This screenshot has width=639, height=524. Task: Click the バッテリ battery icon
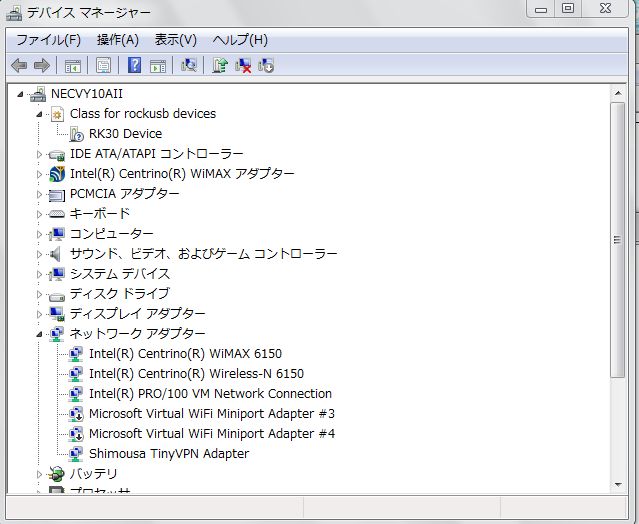56,474
